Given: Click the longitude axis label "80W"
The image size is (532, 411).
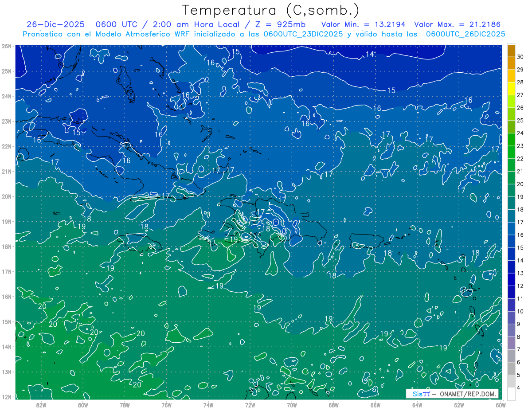Looking at the screenshot, I should 83,405.
